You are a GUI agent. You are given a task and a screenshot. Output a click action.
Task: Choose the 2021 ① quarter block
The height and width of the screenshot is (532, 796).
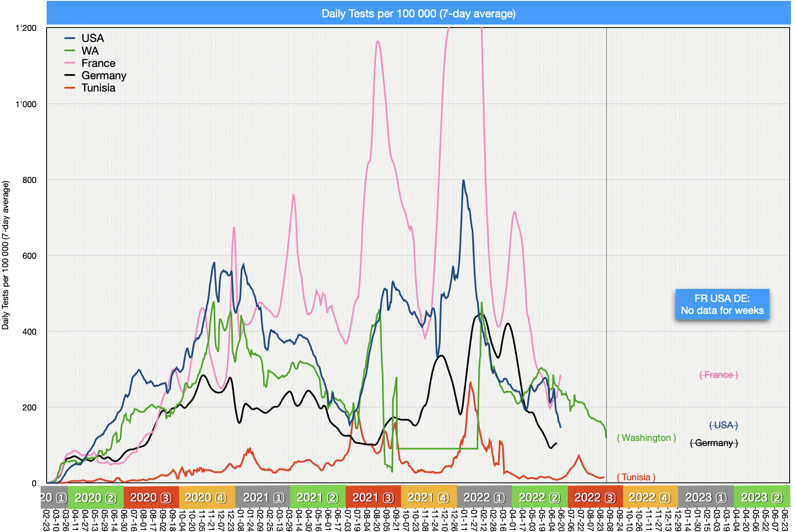click(262, 498)
